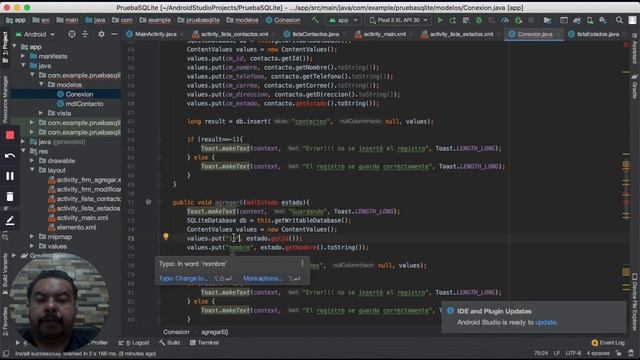This screenshot has width=640, height=360.
Task: Expand the manifests folder
Action: pyautogui.click(x=23, y=56)
